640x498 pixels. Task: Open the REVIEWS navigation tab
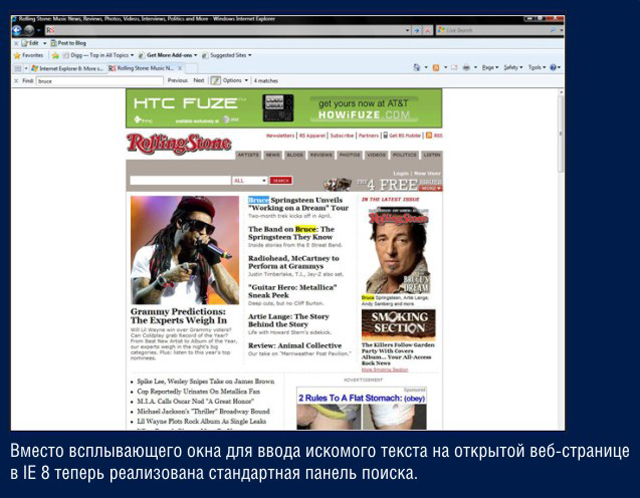click(x=321, y=155)
